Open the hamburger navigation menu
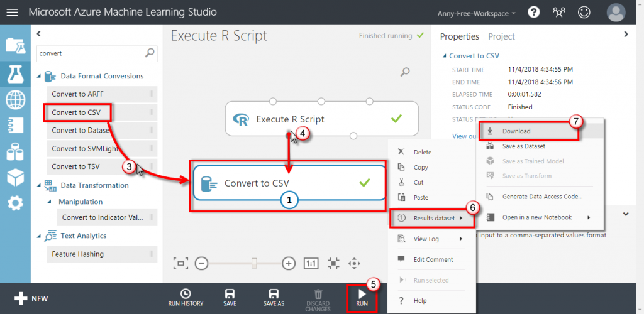Screen dimensions: 644x314 click(x=13, y=13)
